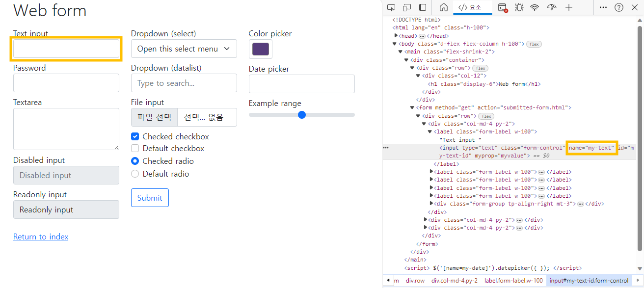Click the closing </main> tag line
The height and width of the screenshot is (288, 644).
pyautogui.click(x=415, y=260)
